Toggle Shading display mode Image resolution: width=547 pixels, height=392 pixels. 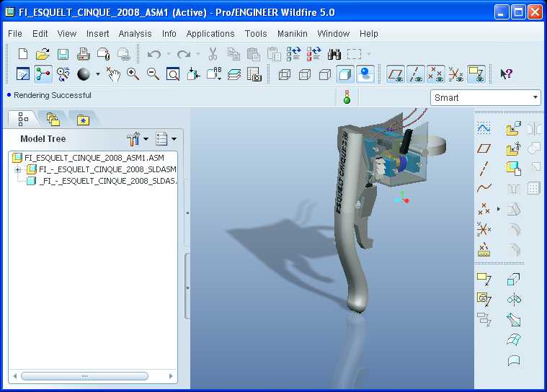tap(344, 74)
